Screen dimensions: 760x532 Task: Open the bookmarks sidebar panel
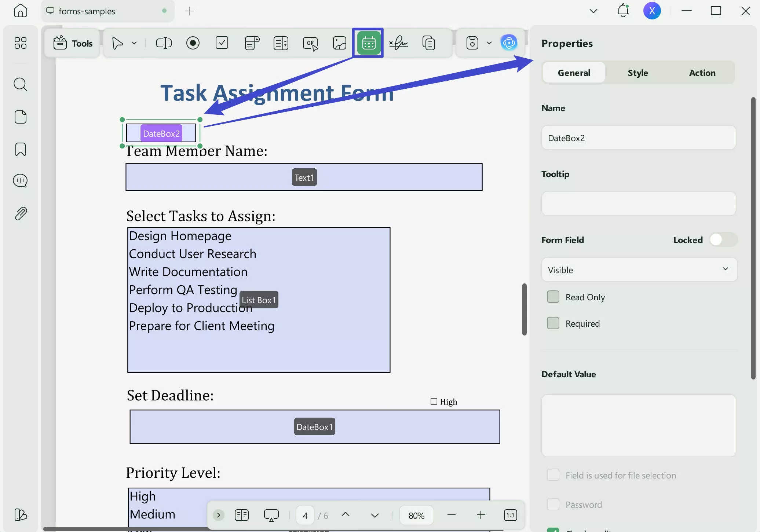(x=20, y=149)
